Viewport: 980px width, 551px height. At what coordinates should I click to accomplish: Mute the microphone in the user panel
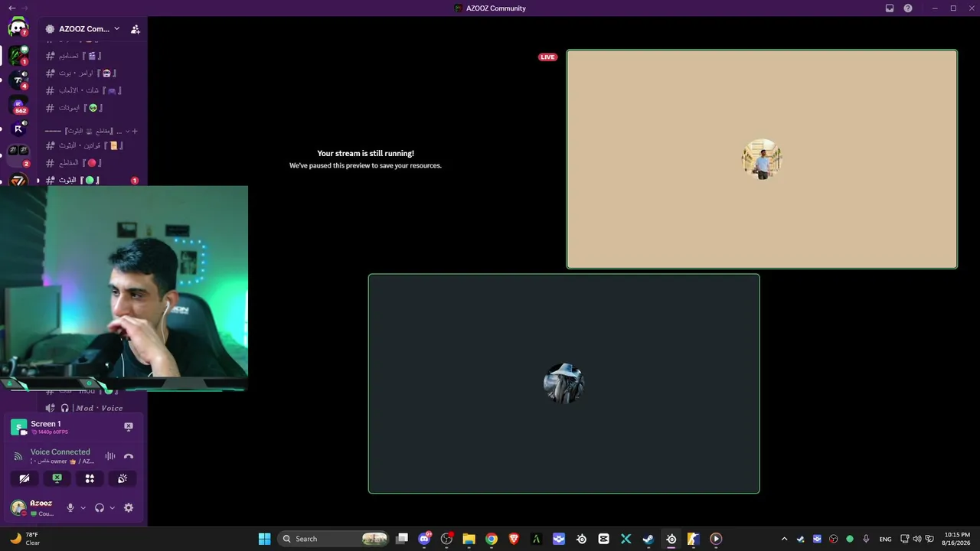70,507
